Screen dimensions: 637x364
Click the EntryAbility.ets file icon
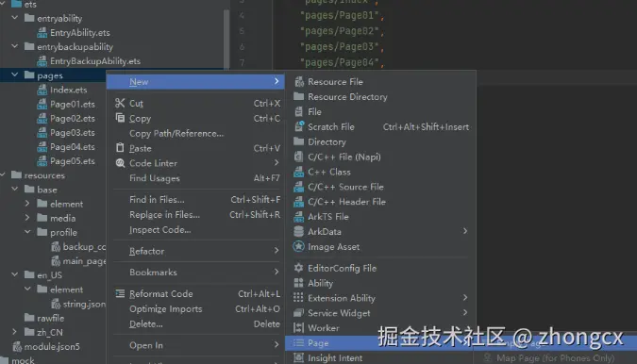coord(42,32)
